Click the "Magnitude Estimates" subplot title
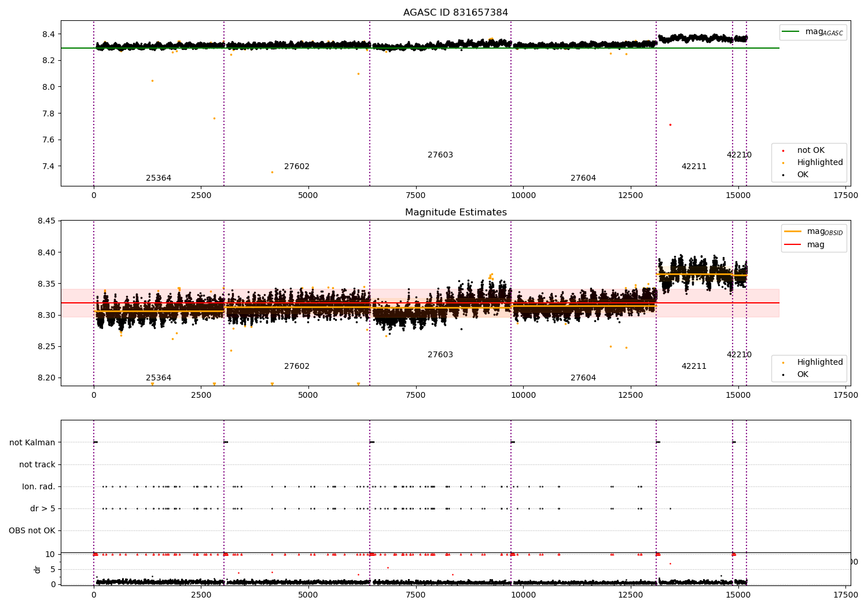The image size is (868, 608). point(456,213)
